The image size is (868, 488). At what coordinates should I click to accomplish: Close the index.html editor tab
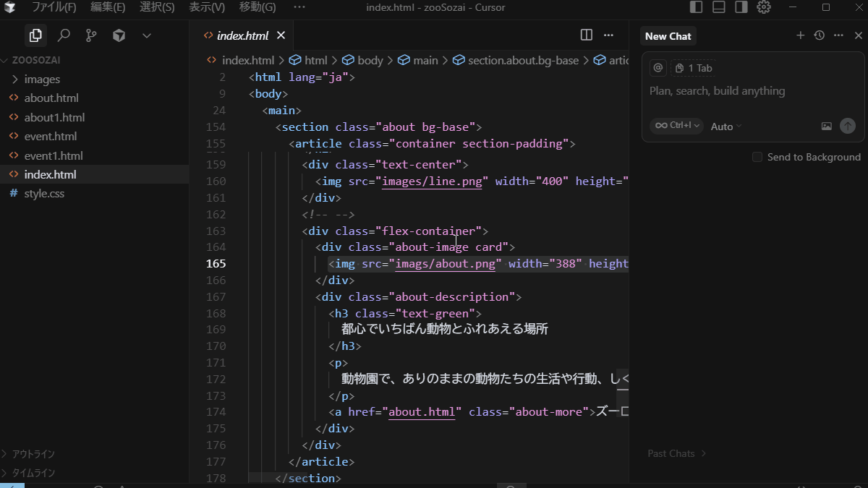pos(281,35)
